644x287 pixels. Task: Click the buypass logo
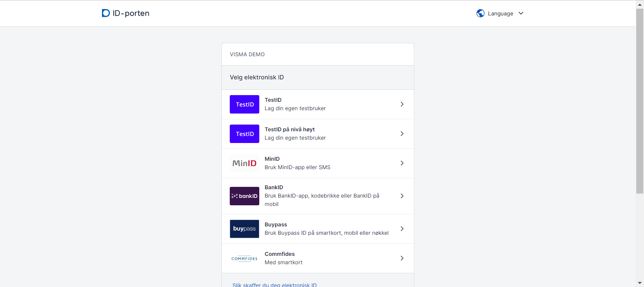tap(245, 229)
